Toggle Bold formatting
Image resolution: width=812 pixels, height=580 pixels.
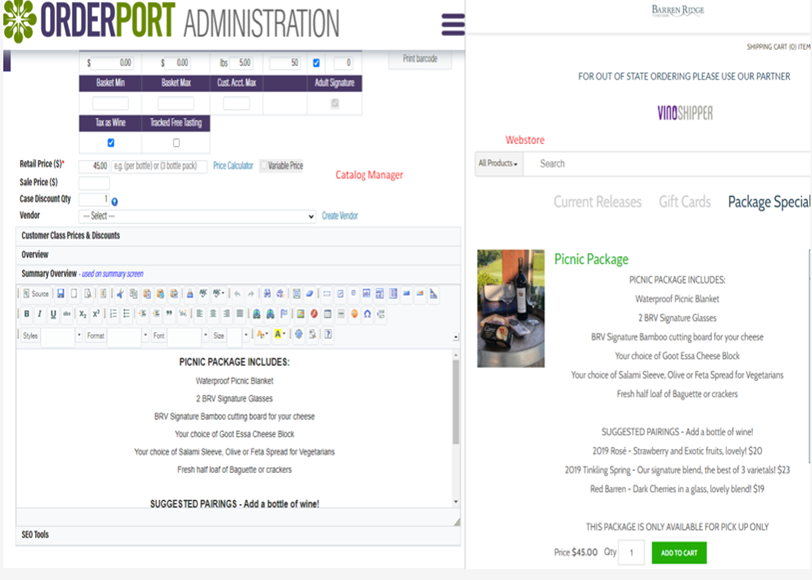coord(26,313)
